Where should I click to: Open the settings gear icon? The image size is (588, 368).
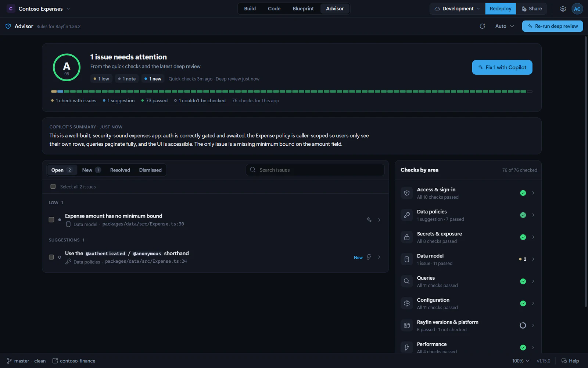click(563, 8)
